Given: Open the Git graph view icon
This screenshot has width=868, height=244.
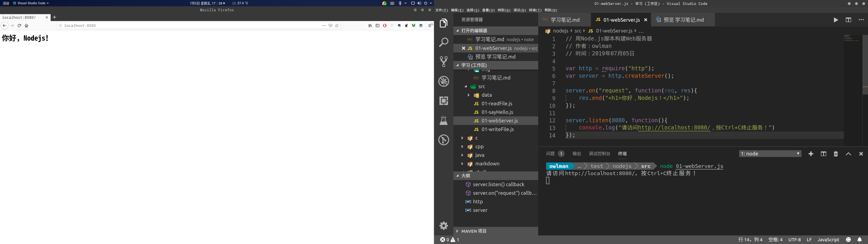Looking at the screenshot, I should [444, 140].
